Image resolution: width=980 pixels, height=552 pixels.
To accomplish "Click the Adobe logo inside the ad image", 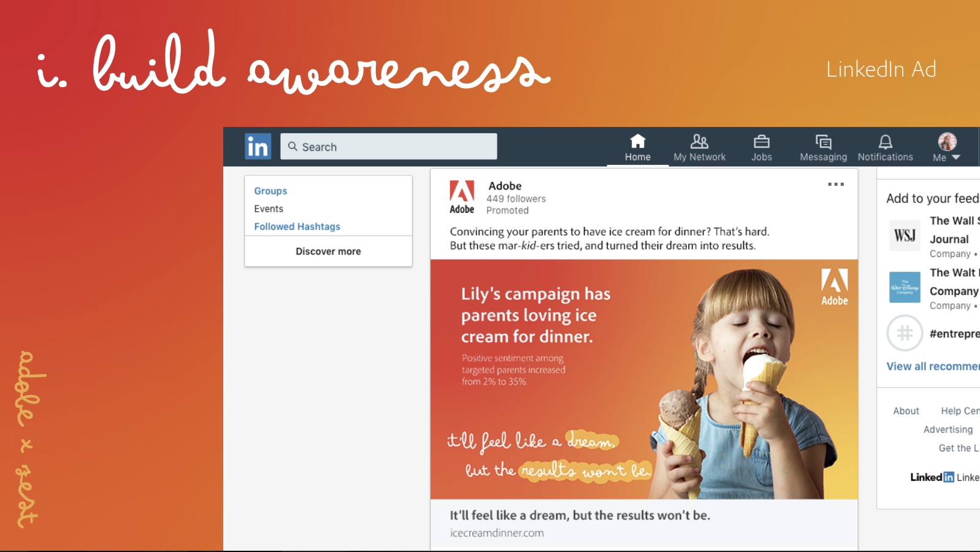I will coord(835,287).
